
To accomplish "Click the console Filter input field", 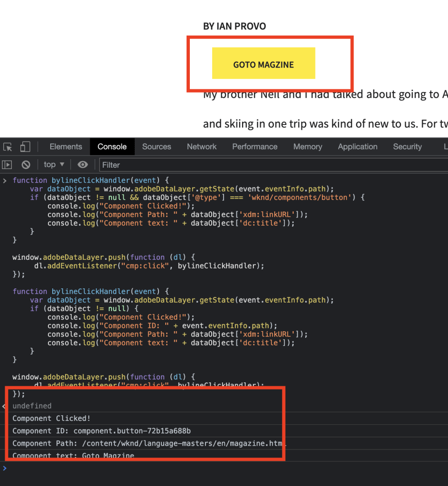I will 271,165.
